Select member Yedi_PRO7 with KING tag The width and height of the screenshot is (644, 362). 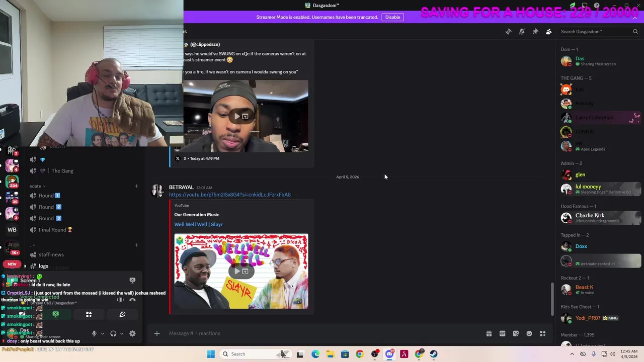601,318
